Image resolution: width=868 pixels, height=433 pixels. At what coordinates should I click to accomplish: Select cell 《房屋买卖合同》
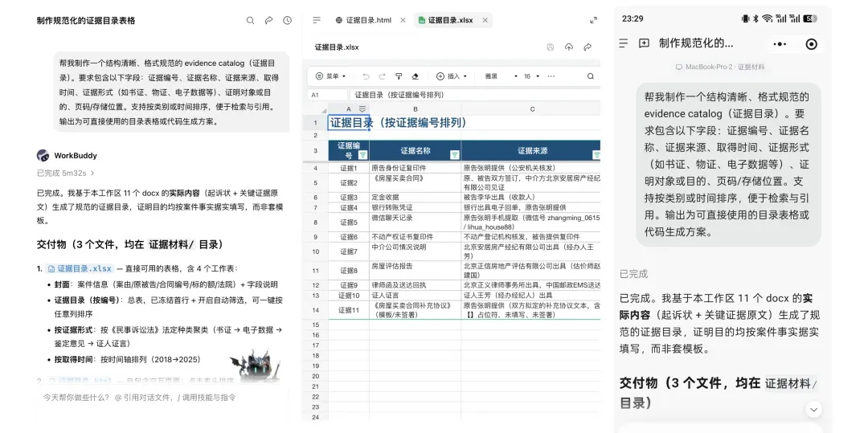point(416,182)
